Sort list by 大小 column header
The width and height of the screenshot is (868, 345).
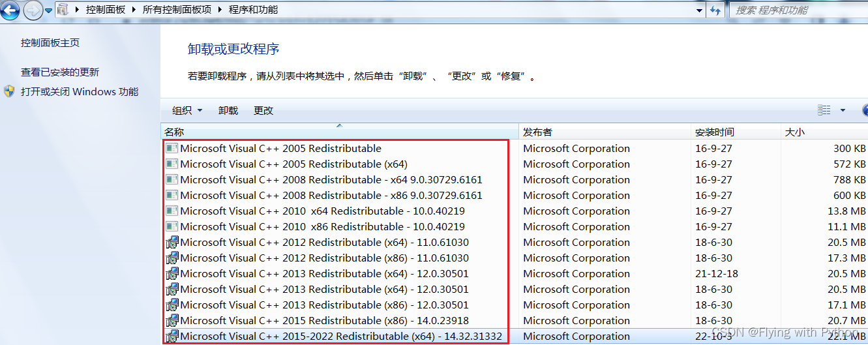(x=824, y=132)
